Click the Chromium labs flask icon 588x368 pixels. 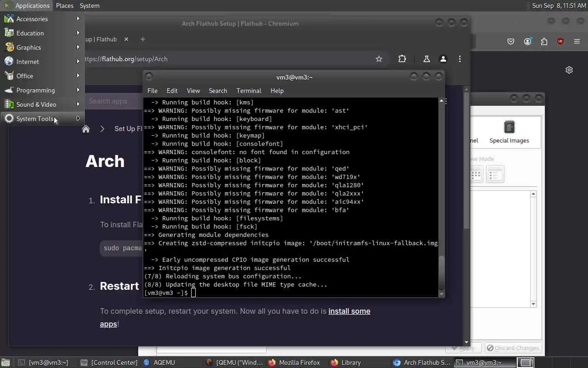426,59
